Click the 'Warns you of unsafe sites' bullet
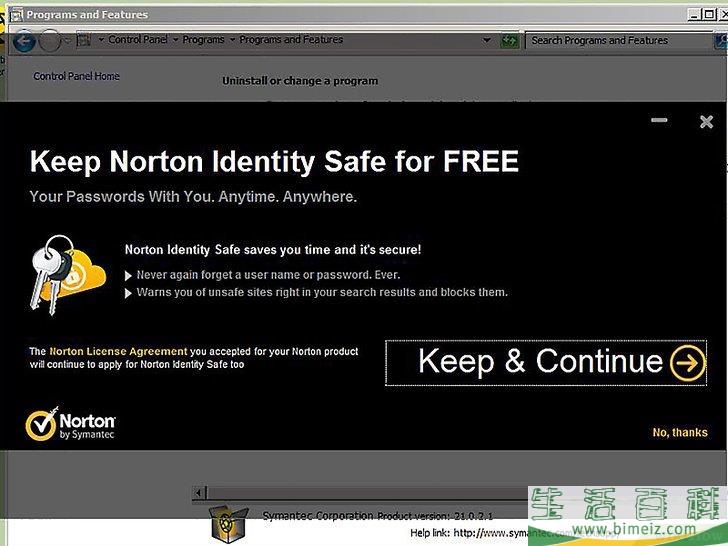Screen dimensions: 728x546 tap(322, 292)
